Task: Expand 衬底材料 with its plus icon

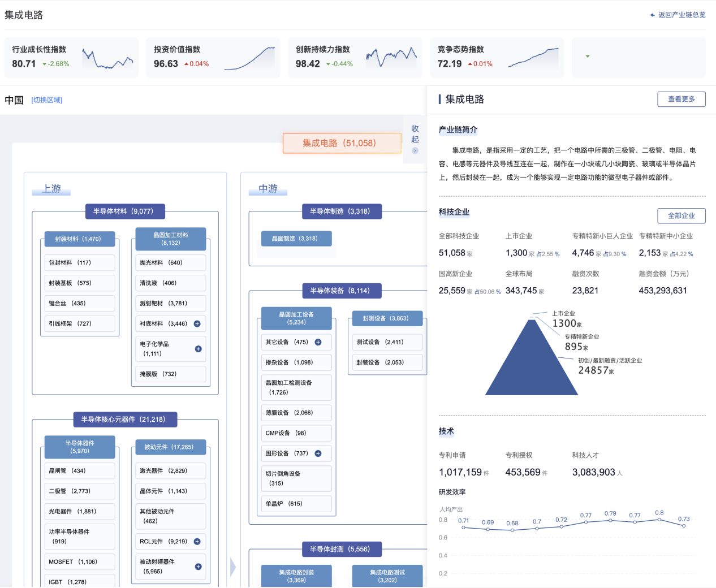Action: click(197, 324)
